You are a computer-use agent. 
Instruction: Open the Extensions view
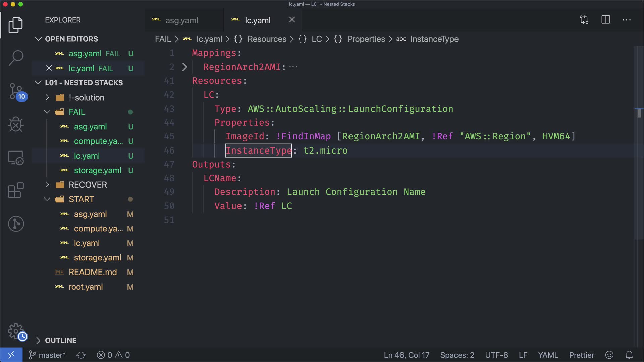(x=16, y=191)
